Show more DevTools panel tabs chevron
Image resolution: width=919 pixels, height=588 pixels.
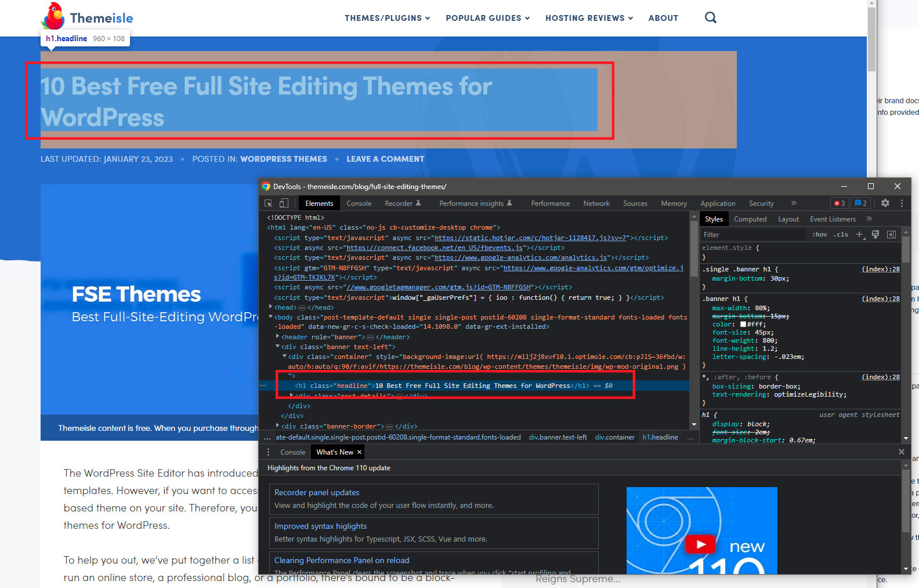793,203
